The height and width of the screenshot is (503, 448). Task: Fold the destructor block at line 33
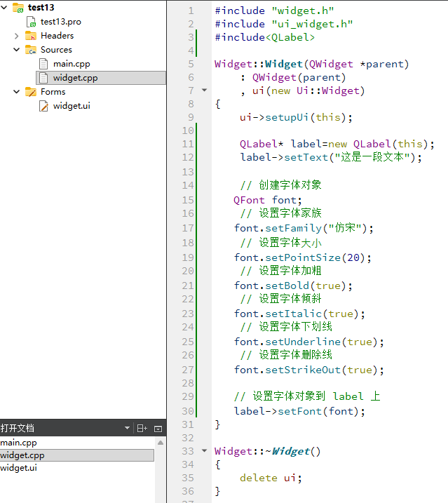pyautogui.click(x=204, y=450)
